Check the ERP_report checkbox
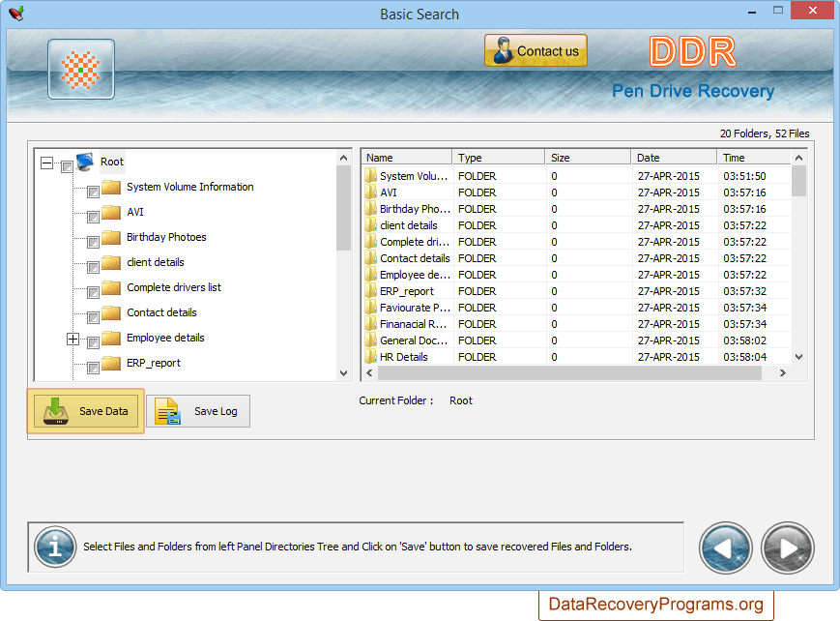The width and height of the screenshot is (840, 621). 93,369
